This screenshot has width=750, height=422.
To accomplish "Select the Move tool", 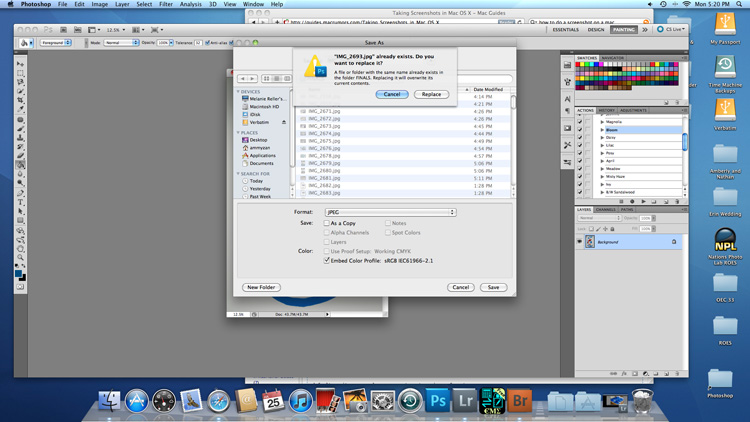I will pos(20,64).
